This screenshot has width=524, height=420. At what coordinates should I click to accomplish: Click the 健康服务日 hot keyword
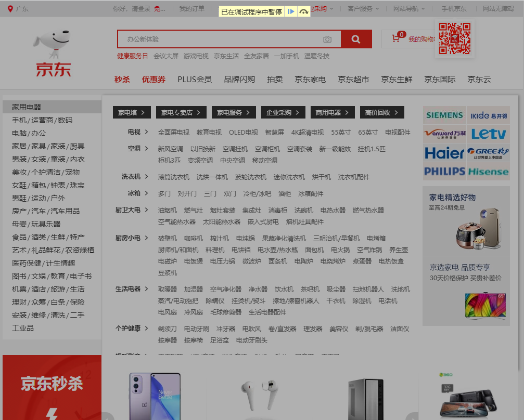132,56
